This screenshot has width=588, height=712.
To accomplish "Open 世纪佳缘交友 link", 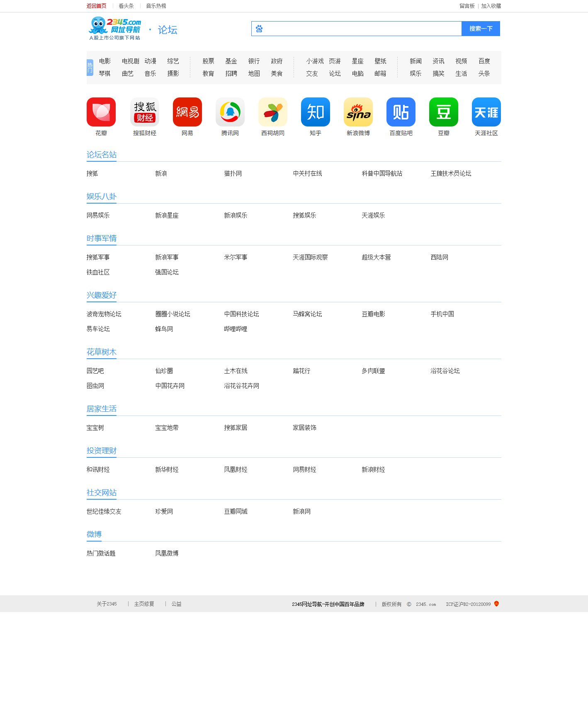I will 104,511.
